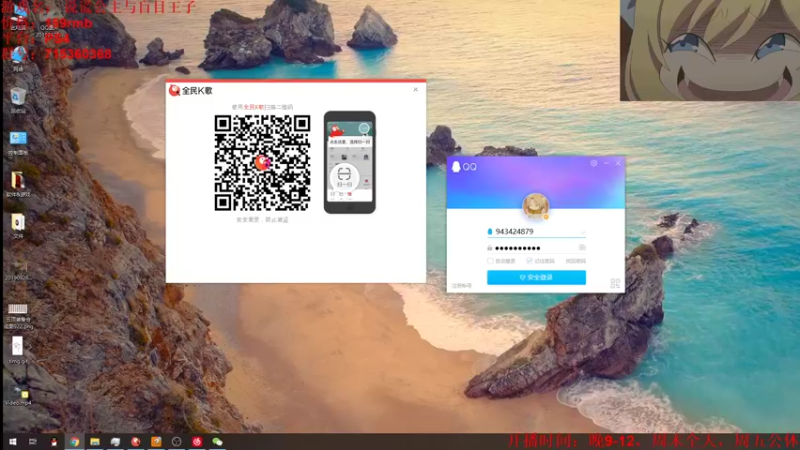Close the 全民K歌 login window

416,89
